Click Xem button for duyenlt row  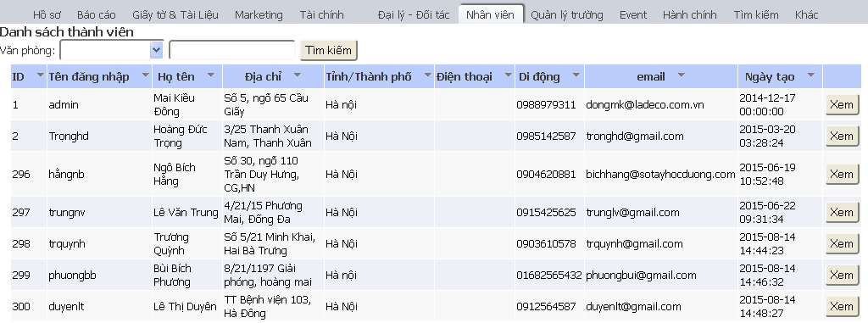click(842, 306)
